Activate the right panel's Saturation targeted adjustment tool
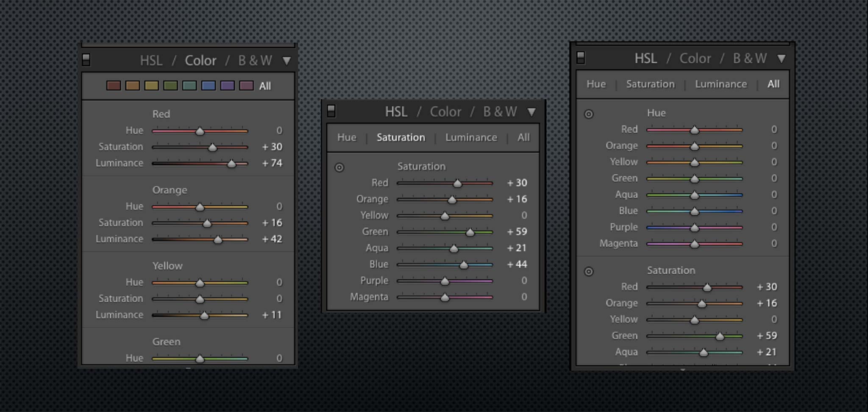The image size is (868, 412). (589, 272)
